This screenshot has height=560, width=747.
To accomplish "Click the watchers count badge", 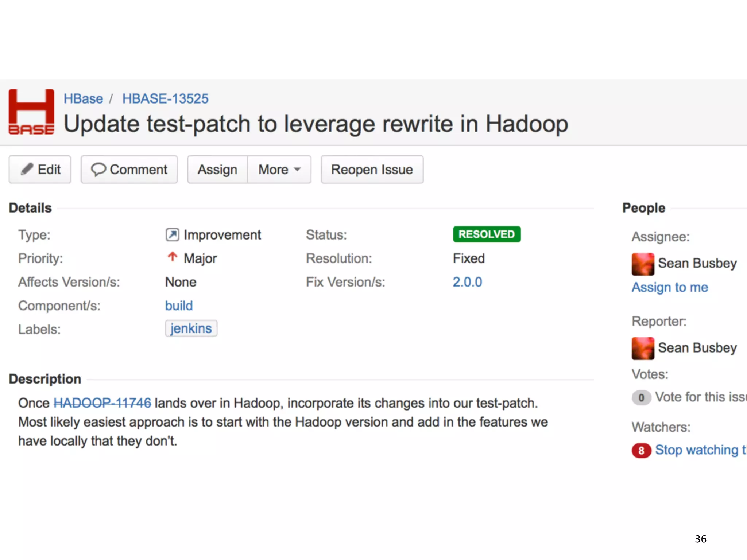I will click(641, 451).
